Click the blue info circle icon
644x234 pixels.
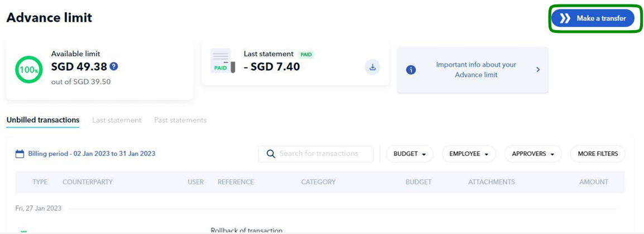411,70
